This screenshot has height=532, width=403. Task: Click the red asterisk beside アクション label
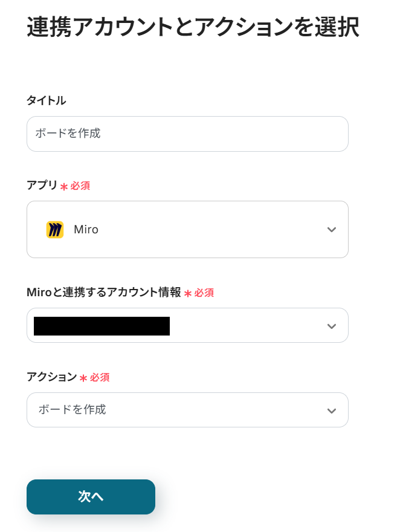pyautogui.click(x=83, y=378)
